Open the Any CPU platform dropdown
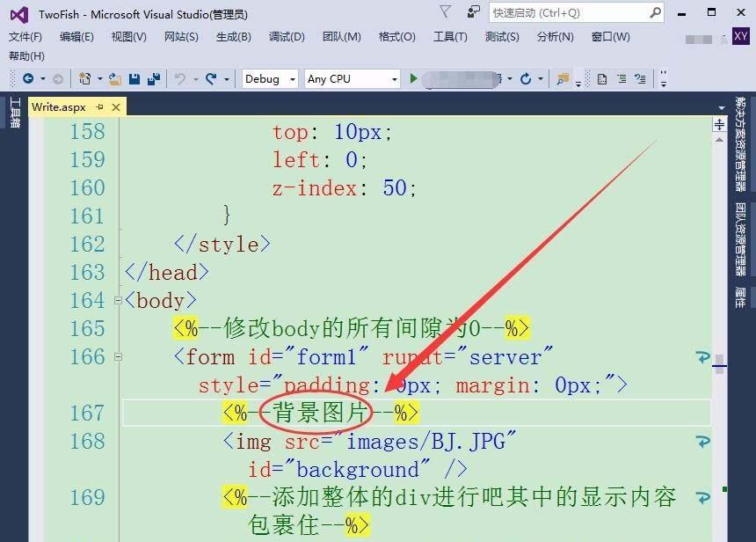Screen dimensions: 756x542 (x=396, y=79)
